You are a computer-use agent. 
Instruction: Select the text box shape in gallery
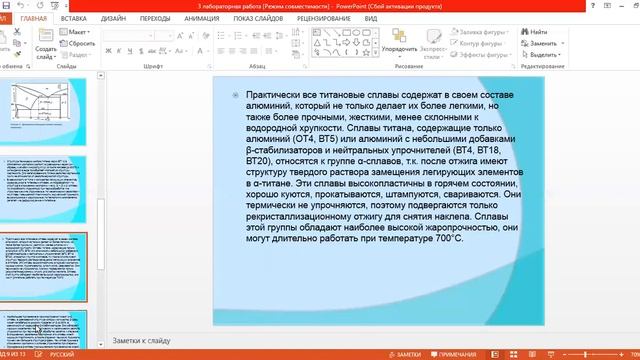pyautogui.click(x=317, y=33)
